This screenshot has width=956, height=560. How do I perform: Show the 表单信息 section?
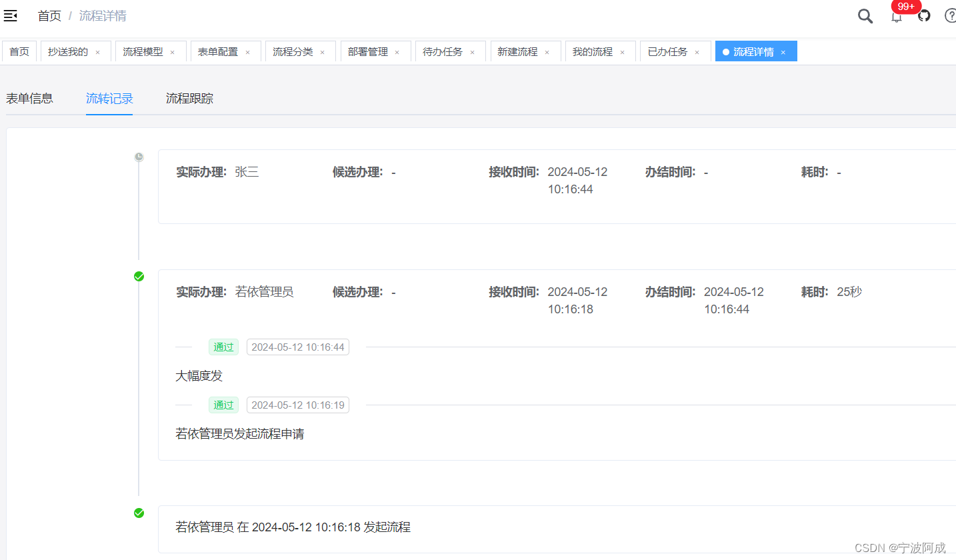coord(29,99)
